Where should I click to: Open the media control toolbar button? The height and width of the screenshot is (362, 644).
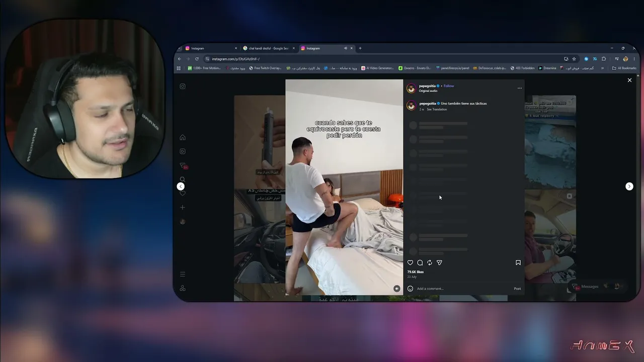pos(617,59)
